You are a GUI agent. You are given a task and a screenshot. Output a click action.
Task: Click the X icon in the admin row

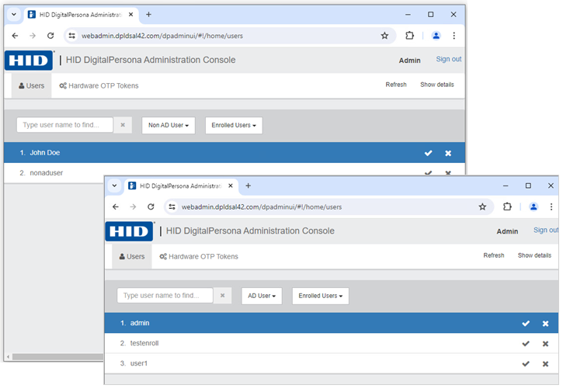(545, 323)
